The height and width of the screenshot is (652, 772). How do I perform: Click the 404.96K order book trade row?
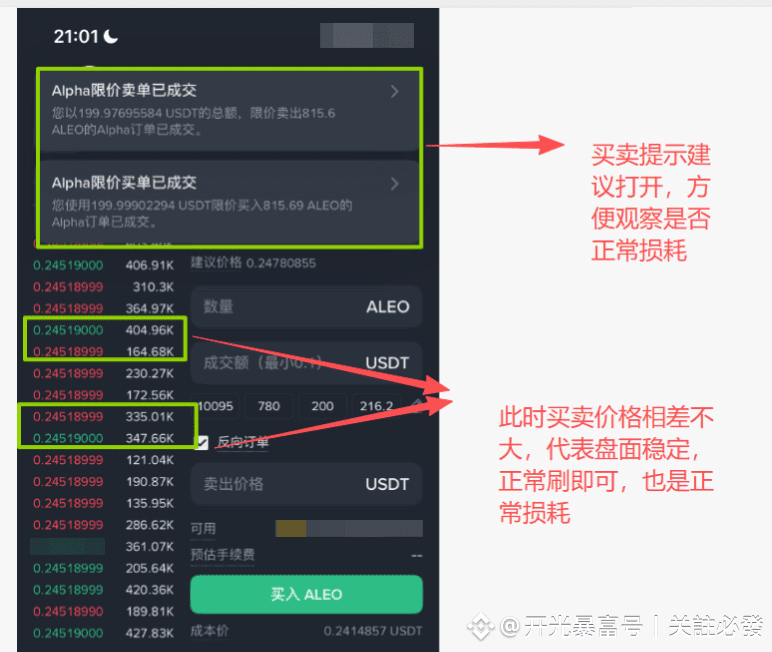[x=103, y=330]
